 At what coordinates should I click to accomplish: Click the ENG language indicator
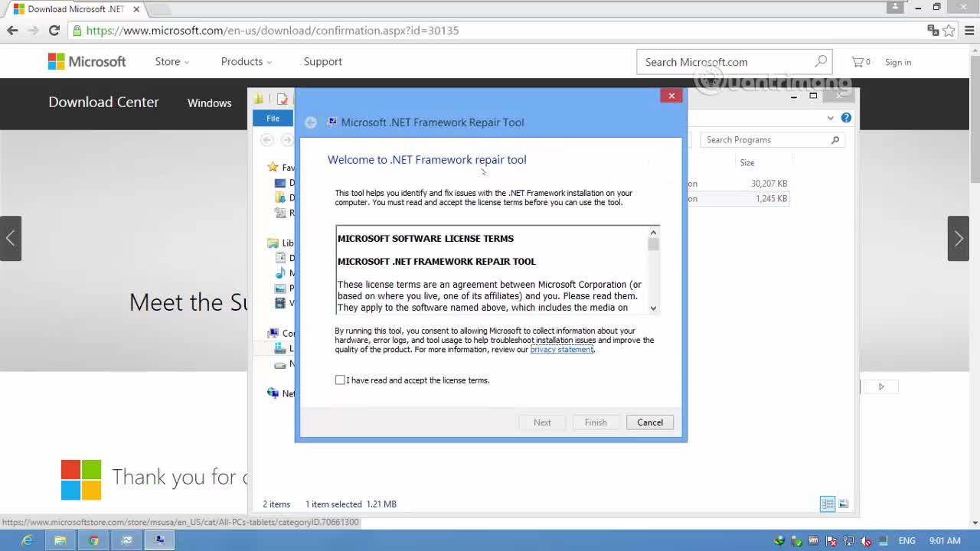pyautogui.click(x=906, y=541)
